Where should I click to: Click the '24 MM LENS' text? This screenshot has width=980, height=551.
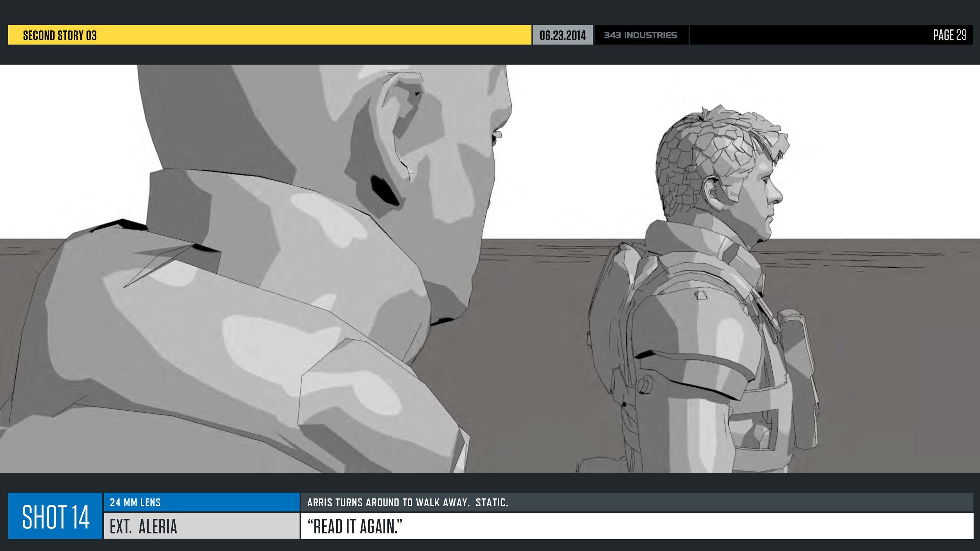(x=135, y=502)
